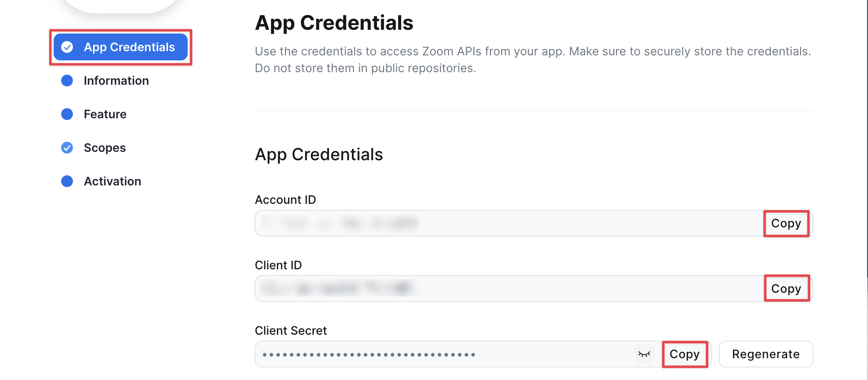The width and height of the screenshot is (868, 380).
Task: Focus the masked Client Secret field
Action: point(444,354)
